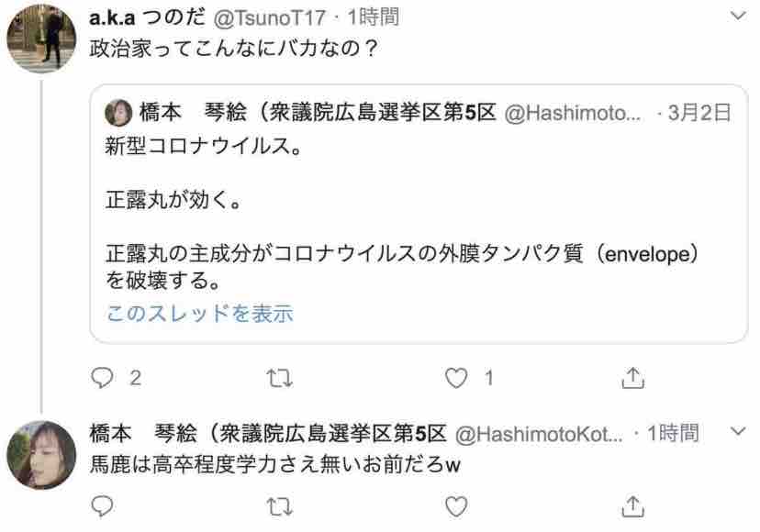Click the a.k.a つのだ display name
Viewport: 760px width, 532px height.
tap(148, 18)
